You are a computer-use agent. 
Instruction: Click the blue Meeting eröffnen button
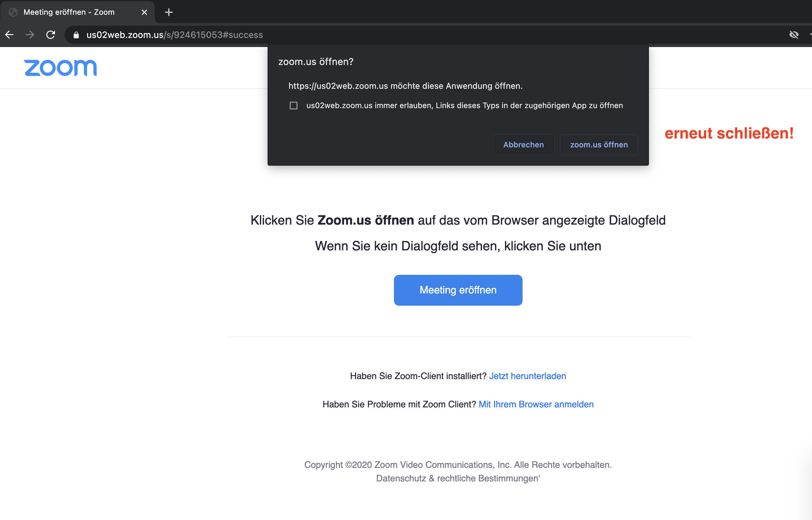point(458,290)
